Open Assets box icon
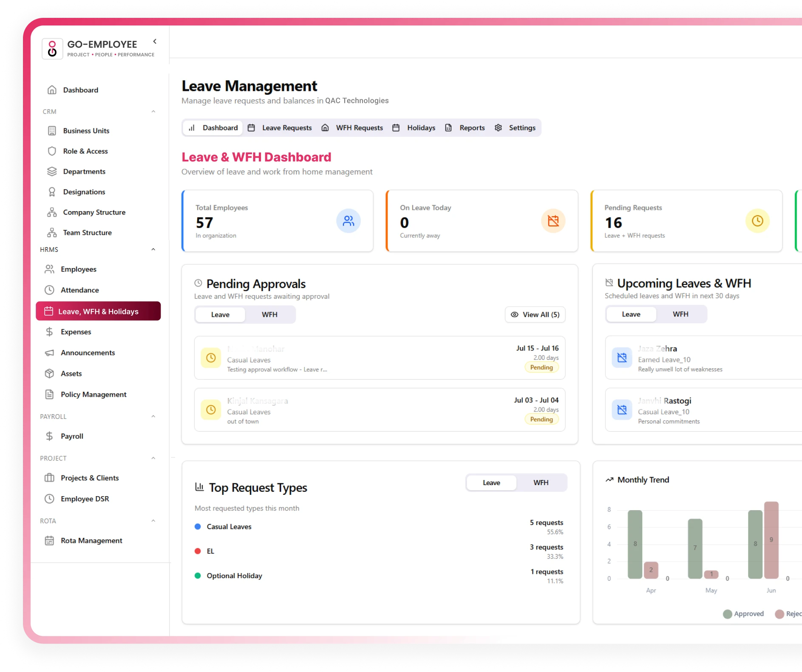The width and height of the screenshot is (802, 672). (49, 373)
